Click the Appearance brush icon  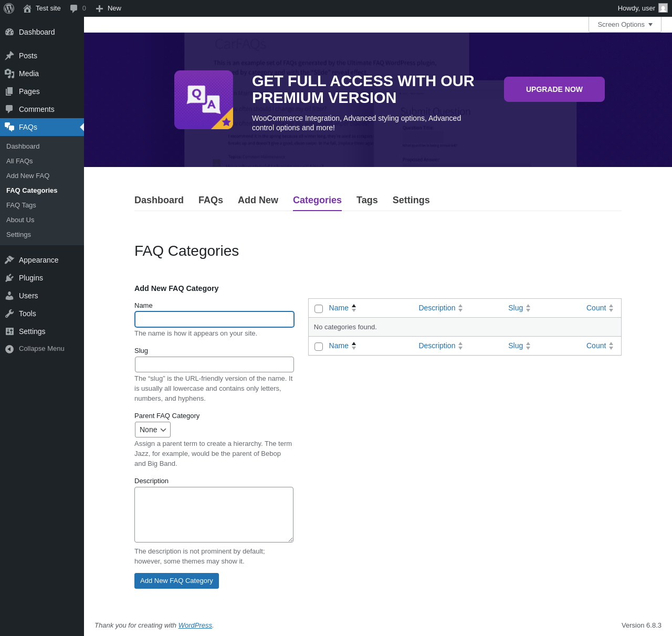pyautogui.click(x=9, y=260)
